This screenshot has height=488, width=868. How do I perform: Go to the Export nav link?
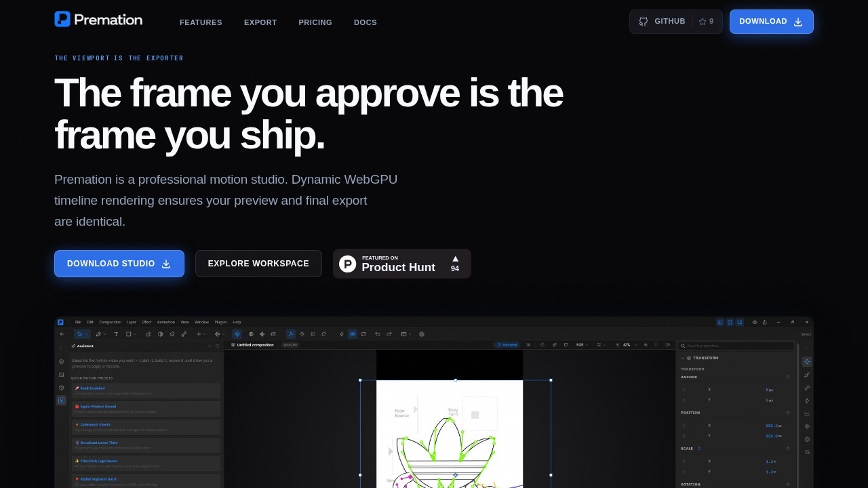coord(260,22)
